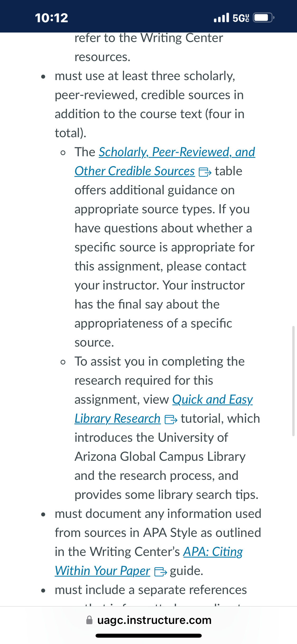297x644 pixels.
Task: Tap the "APA: Citing" underlined text
Action: tap(213, 552)
